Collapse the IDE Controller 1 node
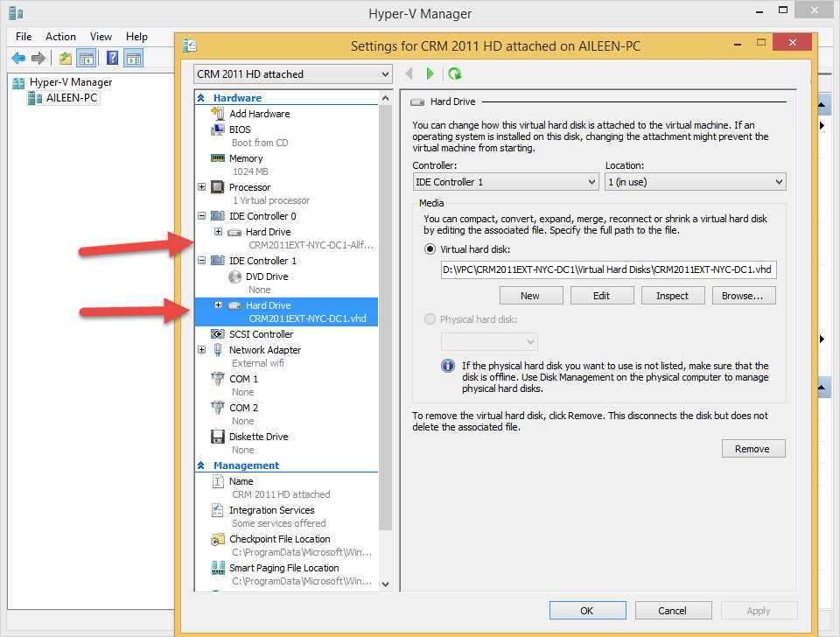The height and width of the screenshot is (637, 840). coord(201,261)
